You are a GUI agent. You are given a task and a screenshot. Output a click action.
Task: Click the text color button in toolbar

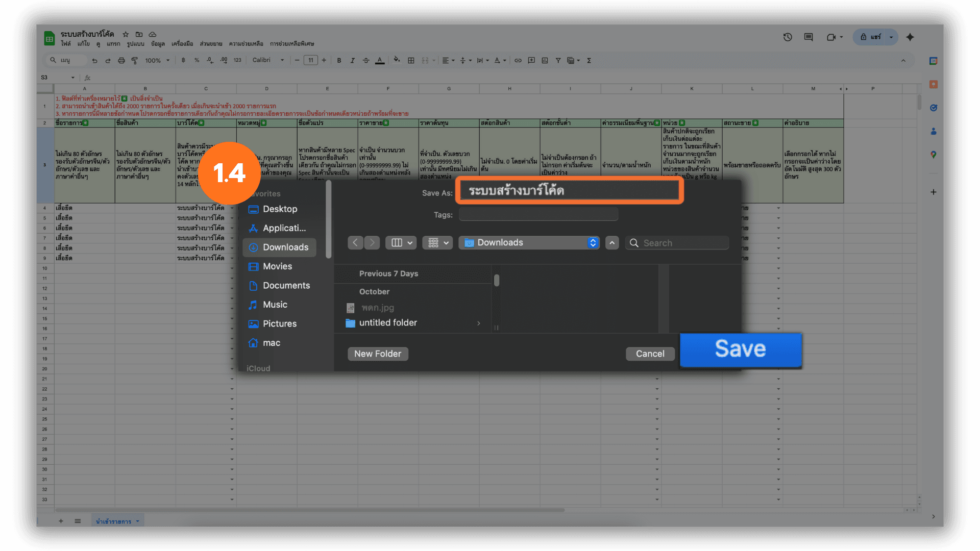pos(380,61)
